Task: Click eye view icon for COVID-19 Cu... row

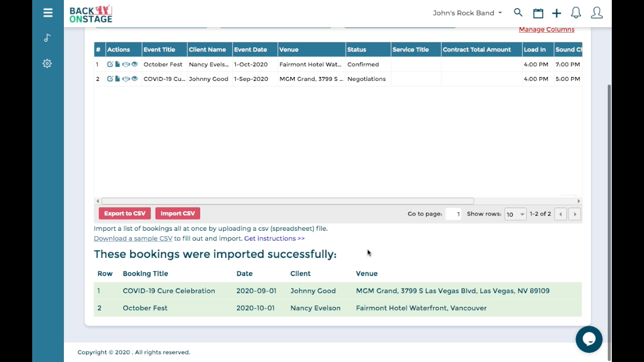Action: pos(134,79)
